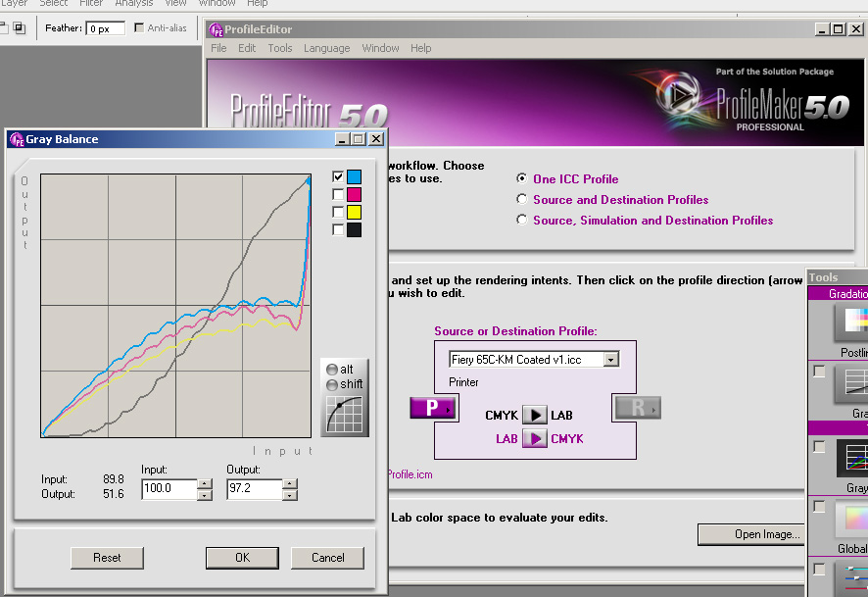Click the ProfileEditor title bar icon
Screen dimensions: 868x597
coord(216,29)
